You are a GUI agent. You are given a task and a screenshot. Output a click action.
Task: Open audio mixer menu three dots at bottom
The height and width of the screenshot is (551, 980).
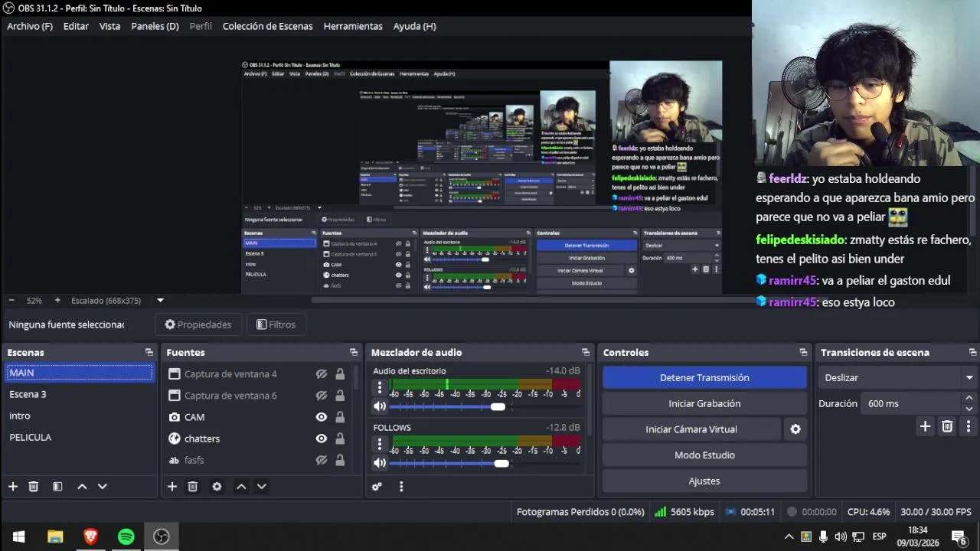(x=401, y=487)
